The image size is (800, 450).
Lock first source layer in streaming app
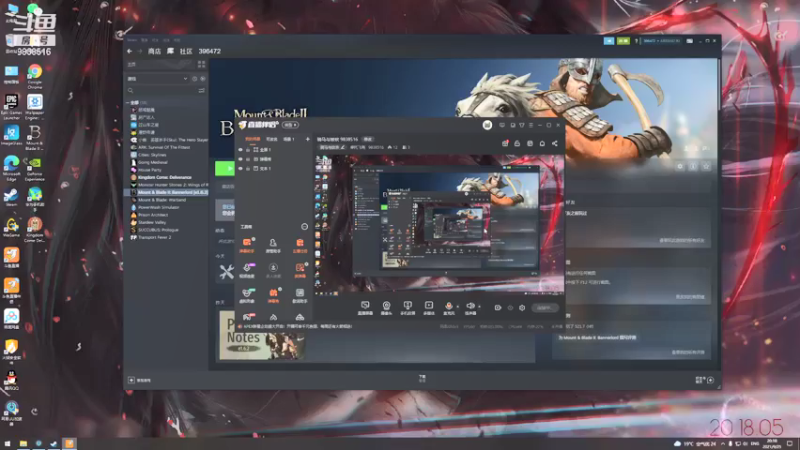248,150
